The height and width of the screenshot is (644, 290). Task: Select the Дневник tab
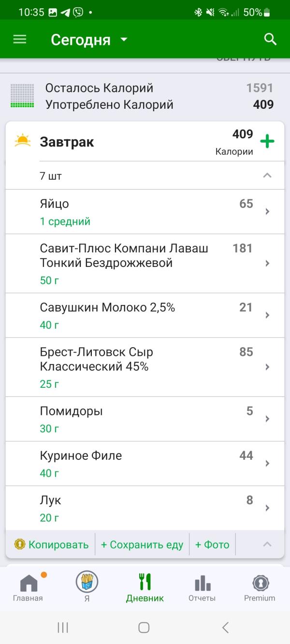(145, 588)
